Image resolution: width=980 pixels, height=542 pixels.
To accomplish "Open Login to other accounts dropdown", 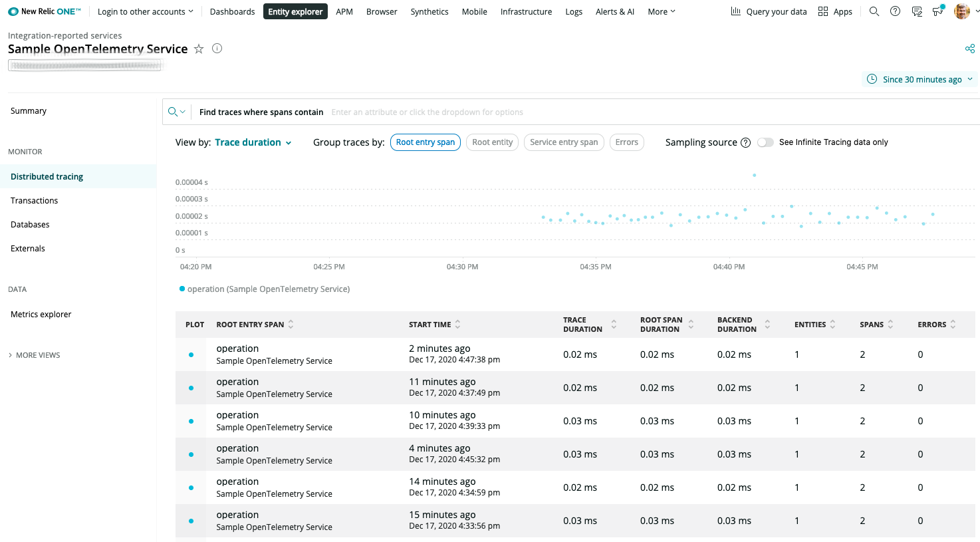I will pos(146,11).
